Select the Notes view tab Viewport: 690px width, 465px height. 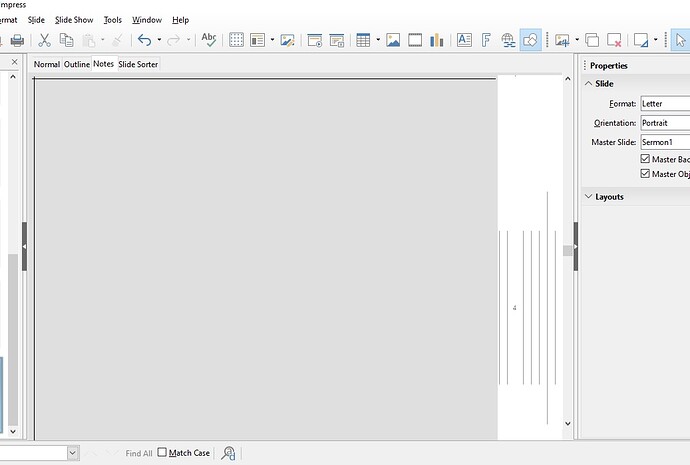point(103,64)
